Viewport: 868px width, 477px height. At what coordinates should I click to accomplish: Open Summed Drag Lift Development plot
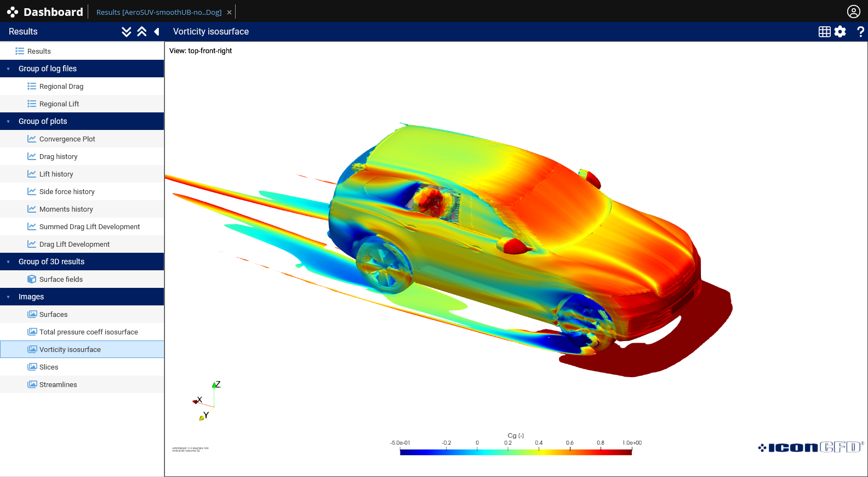(82, 226)
